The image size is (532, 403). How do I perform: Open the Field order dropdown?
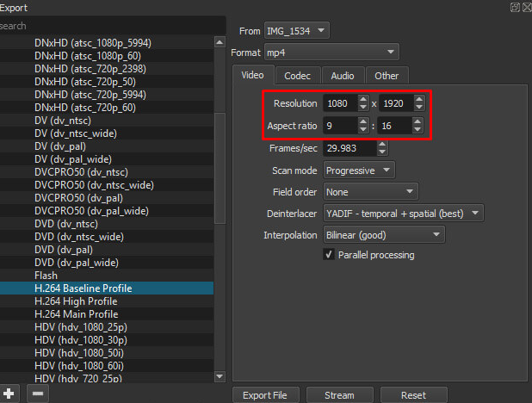(371, 192)
